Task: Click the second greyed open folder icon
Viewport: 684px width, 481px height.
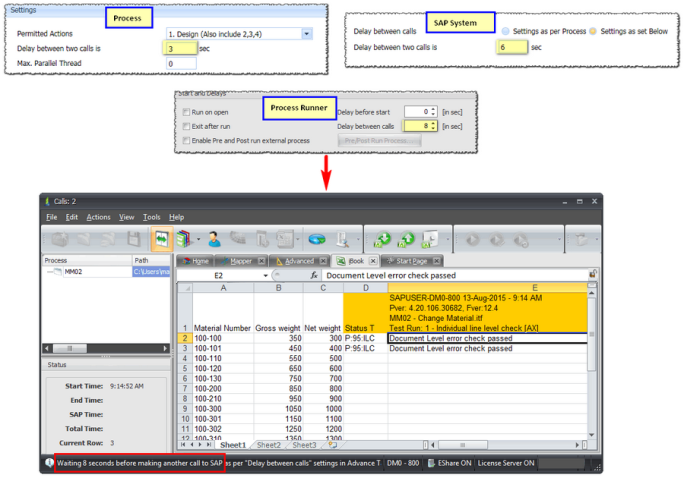Action: click(84, 239)
